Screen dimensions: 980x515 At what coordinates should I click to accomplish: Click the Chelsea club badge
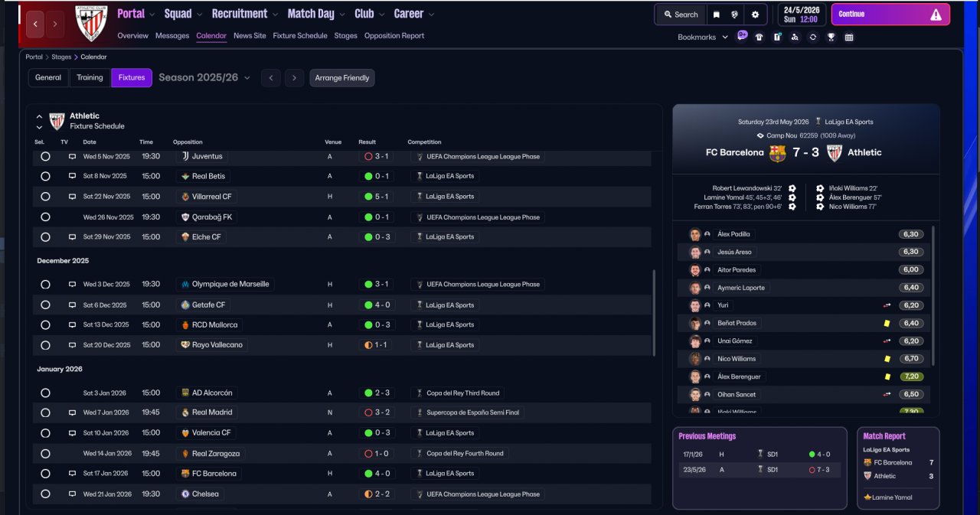pyautogui.click(x=185, y=494)
